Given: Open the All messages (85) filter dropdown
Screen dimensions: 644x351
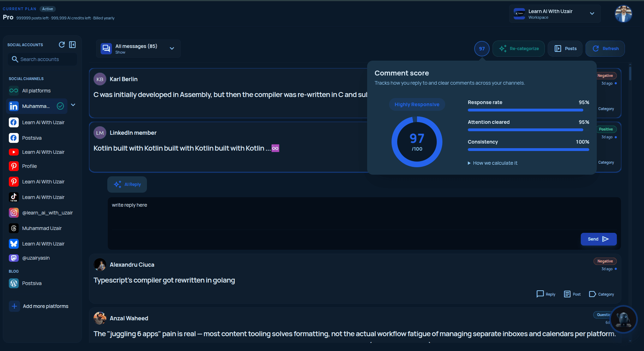Looking at the screenshot, I should click(x=138, y=49).
